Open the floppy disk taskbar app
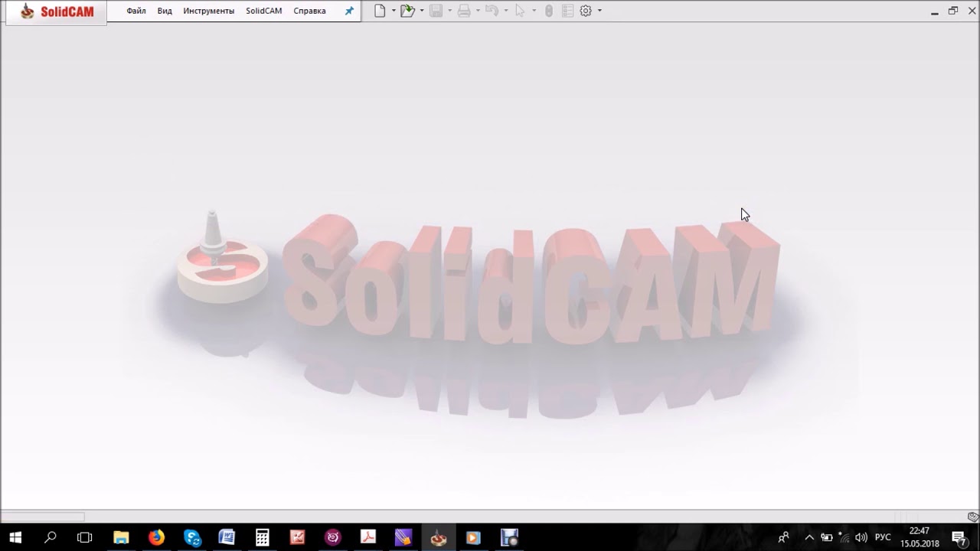 coord(509,537)
